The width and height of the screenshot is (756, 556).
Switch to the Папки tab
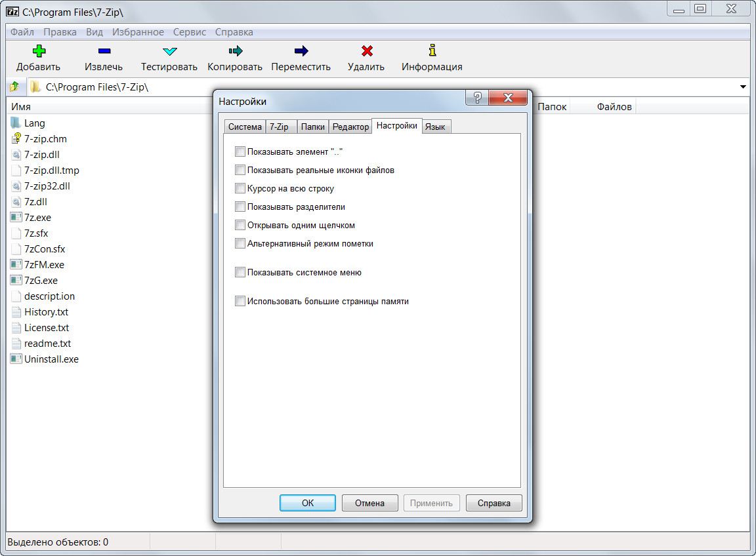pos(313,127)
